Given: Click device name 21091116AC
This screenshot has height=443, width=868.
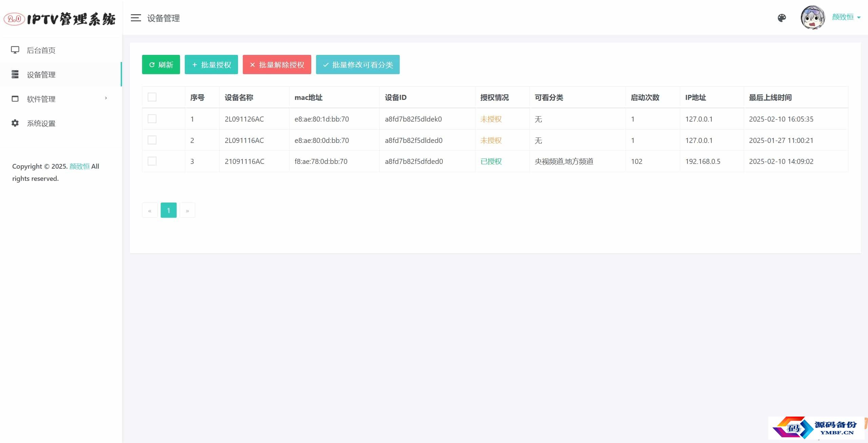Looking at the screenshot, I should [x=244, y=162].
